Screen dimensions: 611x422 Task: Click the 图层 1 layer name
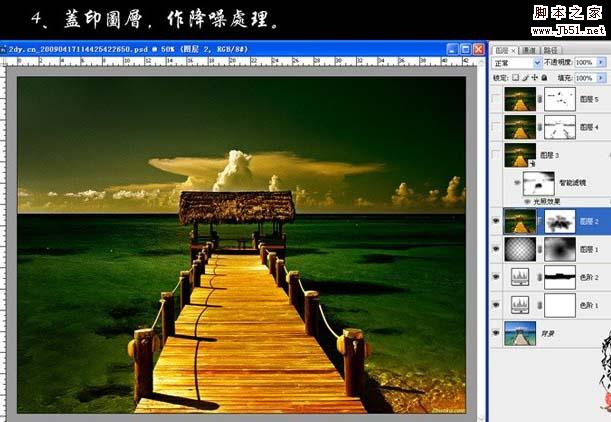click(589, 249)
